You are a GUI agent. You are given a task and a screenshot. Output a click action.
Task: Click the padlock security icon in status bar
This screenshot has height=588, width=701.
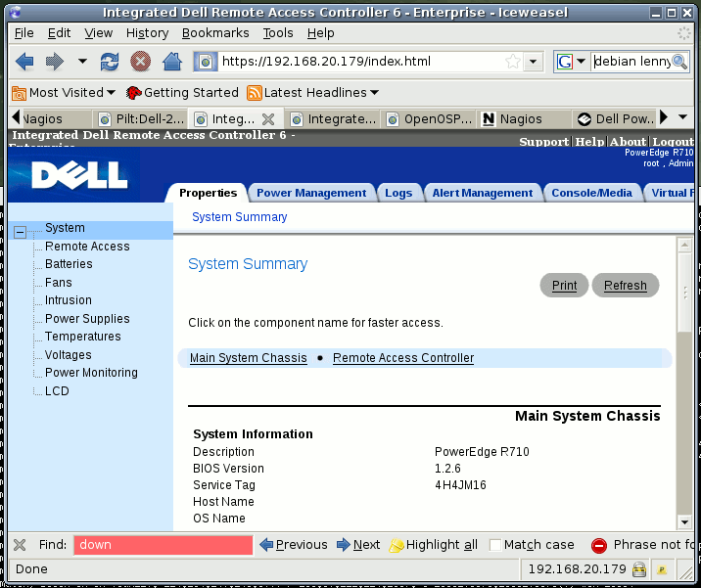point(639,569)
